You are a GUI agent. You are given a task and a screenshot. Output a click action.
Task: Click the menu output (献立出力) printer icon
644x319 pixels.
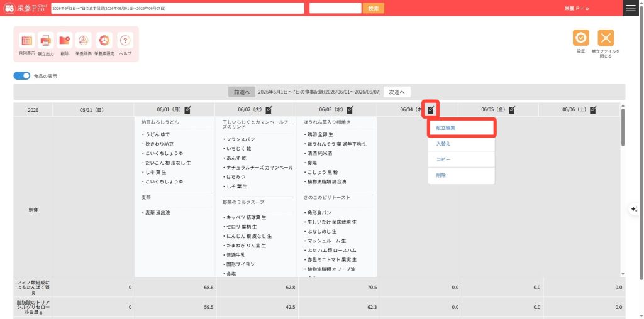(45, 41)
